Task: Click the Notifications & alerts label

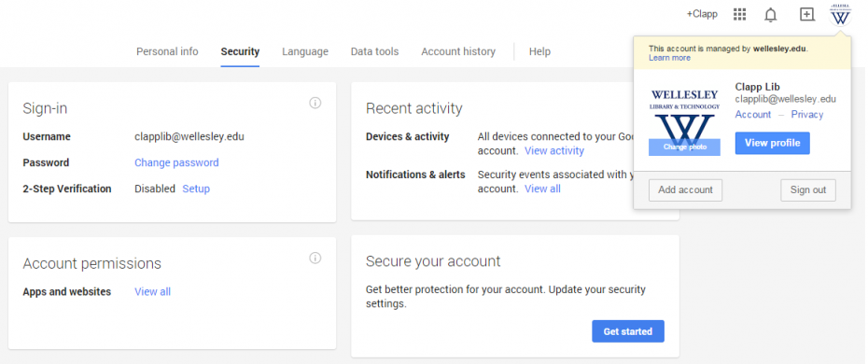Action: coord(415,175)
